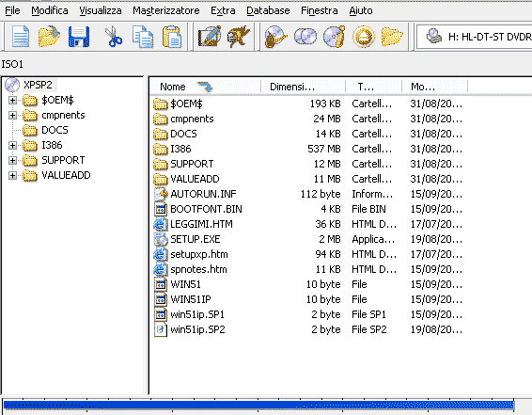Open the H: HL-DT-ST recorder dropdown
532x415 pixels.
click(x=475, y=37)
